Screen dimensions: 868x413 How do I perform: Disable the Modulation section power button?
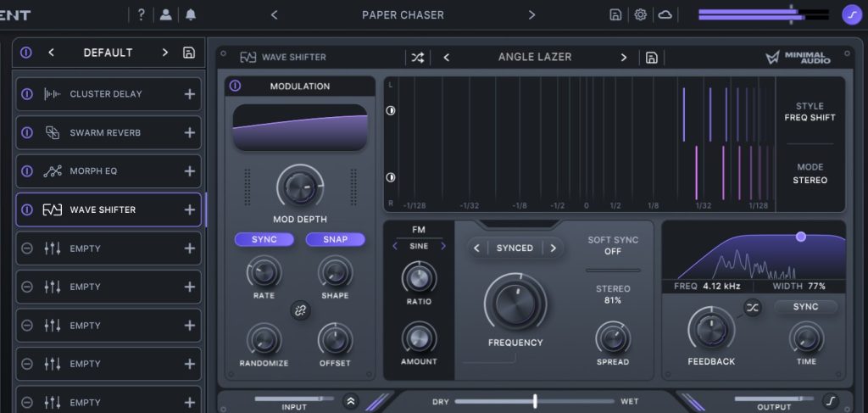point(235,87)
